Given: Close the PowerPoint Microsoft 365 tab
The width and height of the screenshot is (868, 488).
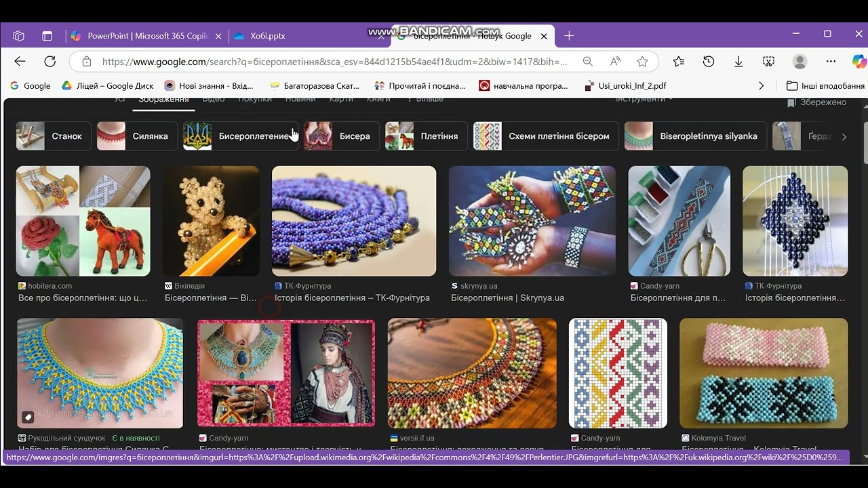Looking at the screenshot, I should point(218,36).
